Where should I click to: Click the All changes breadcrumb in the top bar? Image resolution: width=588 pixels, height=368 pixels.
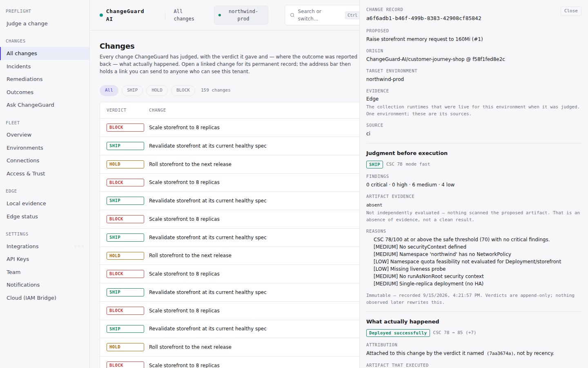pyautogui.click(x=184, y=15)
